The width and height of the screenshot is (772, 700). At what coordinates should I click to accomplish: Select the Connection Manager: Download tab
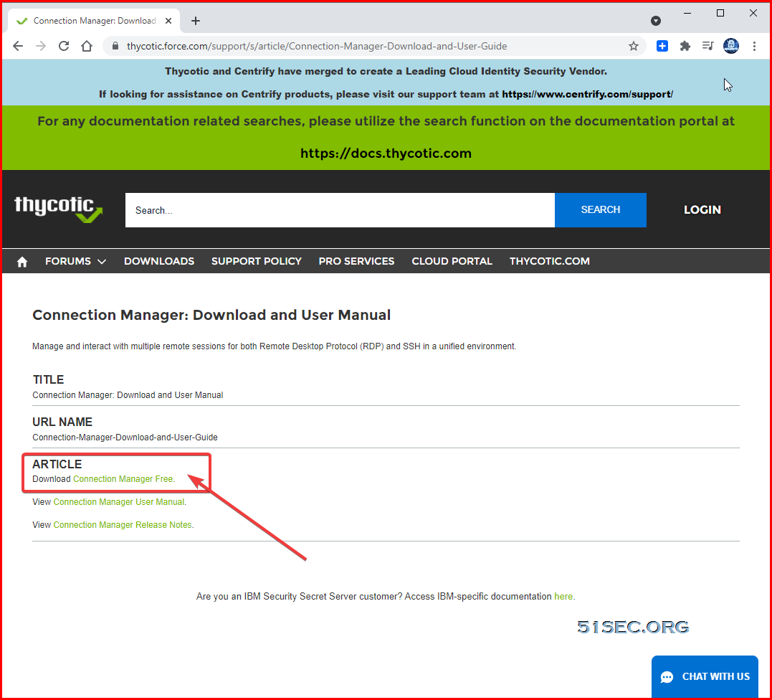point(94,21)
